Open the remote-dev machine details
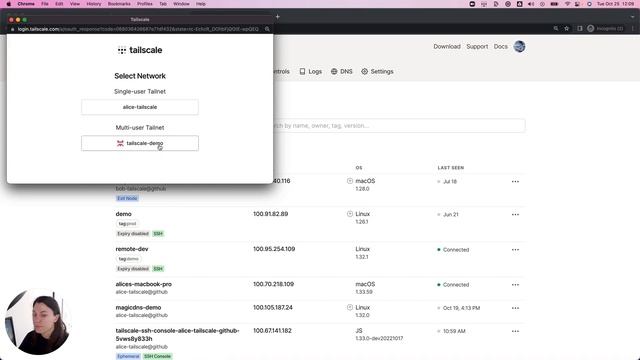 tap(131, 249)
